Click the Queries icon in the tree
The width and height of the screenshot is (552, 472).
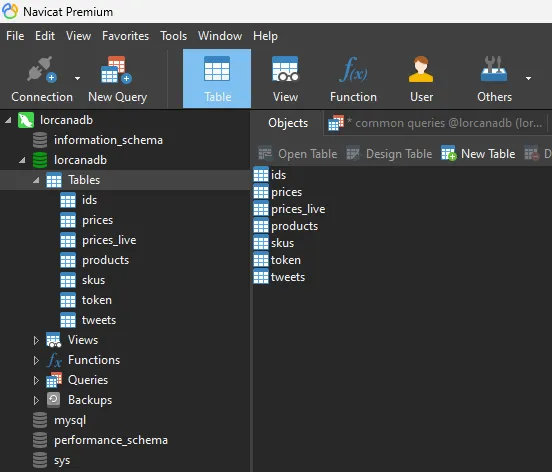tap(54, 380)
